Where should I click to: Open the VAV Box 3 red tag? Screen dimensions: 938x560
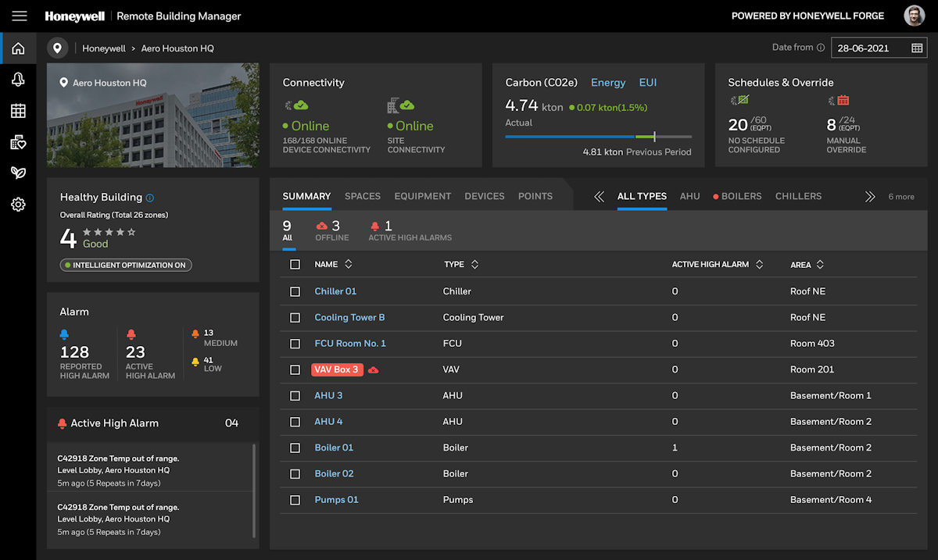click(337, 369)
